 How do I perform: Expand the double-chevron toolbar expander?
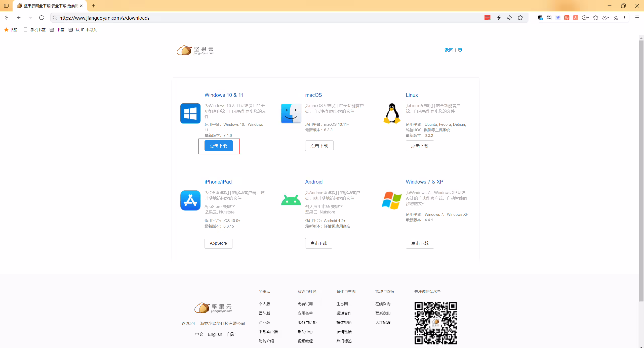(x=6, y=18)
